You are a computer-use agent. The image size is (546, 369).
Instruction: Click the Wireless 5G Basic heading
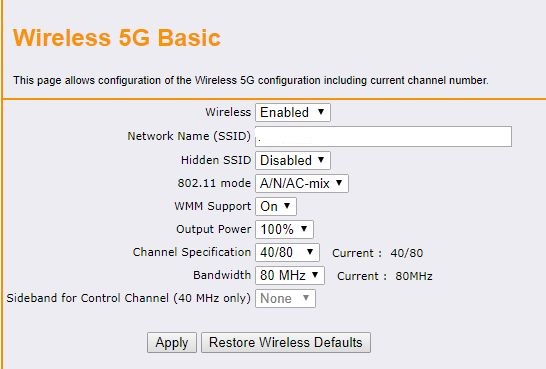[117, 38]
